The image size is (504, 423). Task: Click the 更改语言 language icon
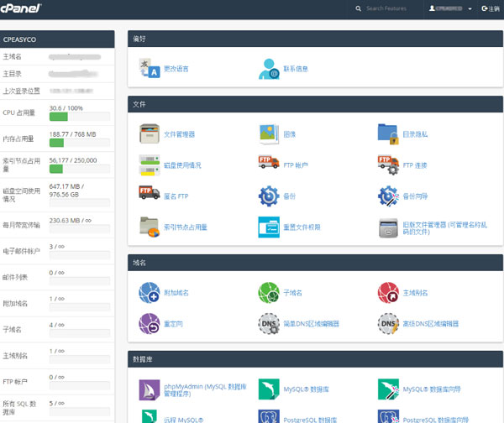coord(149,69)
